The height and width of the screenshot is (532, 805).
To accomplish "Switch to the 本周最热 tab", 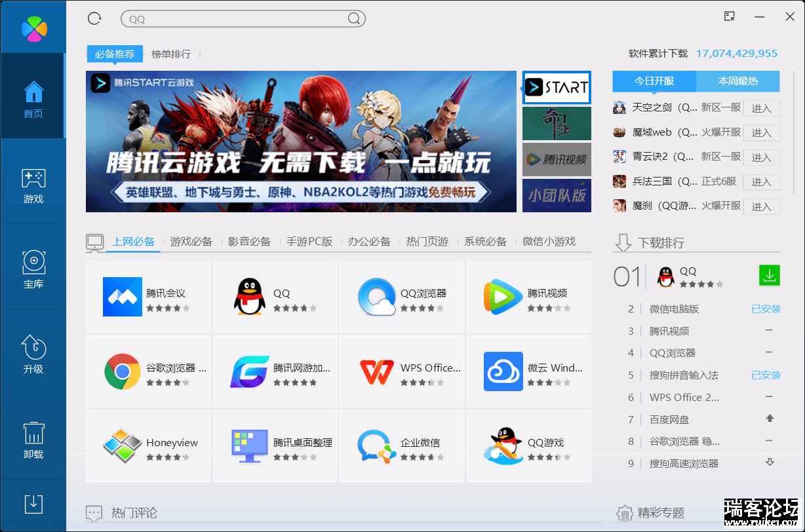I will [737, 81].
